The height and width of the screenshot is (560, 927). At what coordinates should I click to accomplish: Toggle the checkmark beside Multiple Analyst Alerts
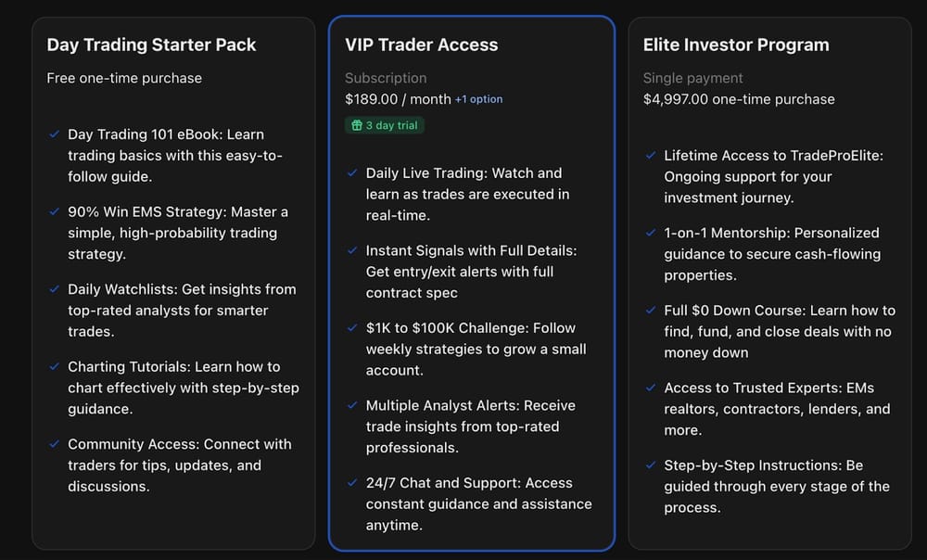tap(352, 405)
